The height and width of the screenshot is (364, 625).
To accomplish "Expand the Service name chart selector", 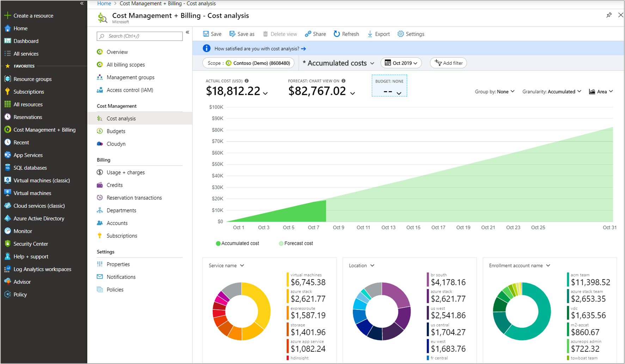I will pos(226,265).
